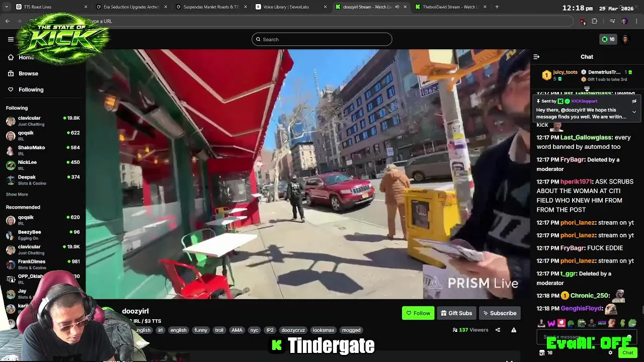Click the doozycruz tag
This screenshot has height=362, width=644.
click(293, 330)
